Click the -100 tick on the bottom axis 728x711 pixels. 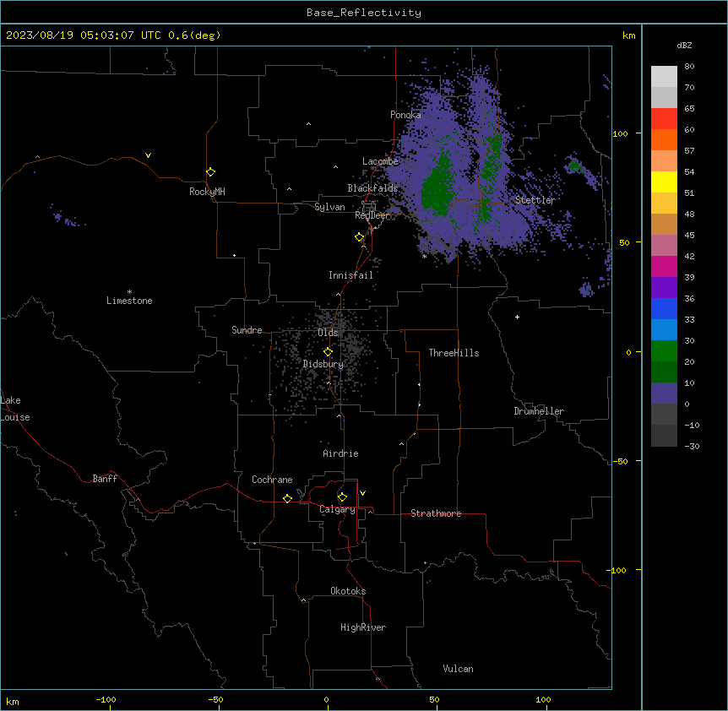106,699
